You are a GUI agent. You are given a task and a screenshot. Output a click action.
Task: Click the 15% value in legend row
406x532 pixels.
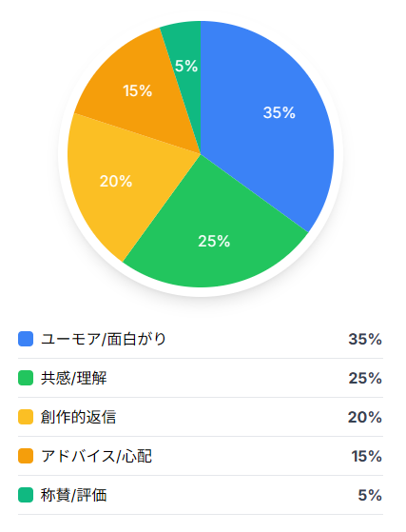(367, 456)
